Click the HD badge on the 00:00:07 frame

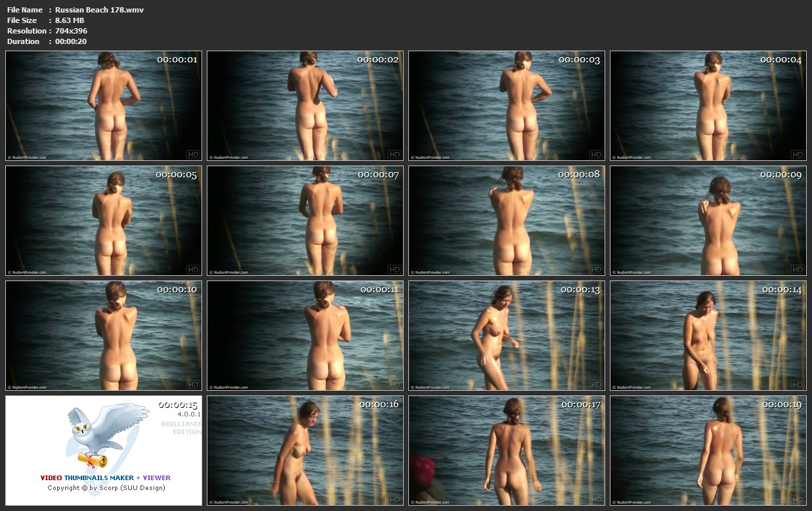point(395,269)
